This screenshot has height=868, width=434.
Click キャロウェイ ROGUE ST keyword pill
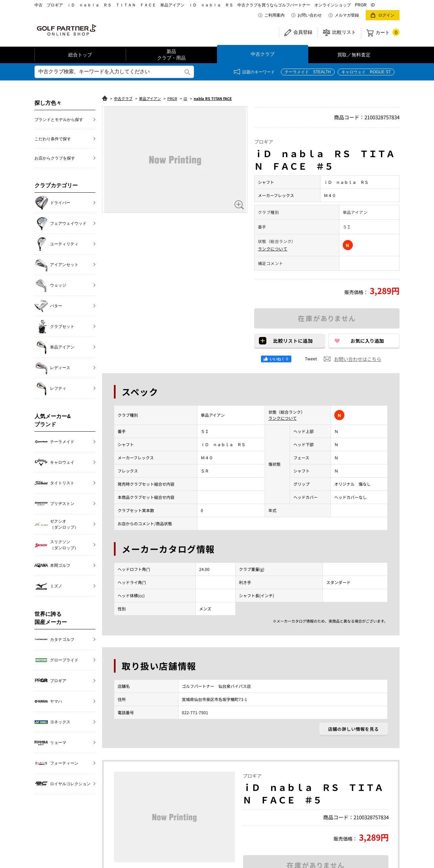[x=366, y=72]
